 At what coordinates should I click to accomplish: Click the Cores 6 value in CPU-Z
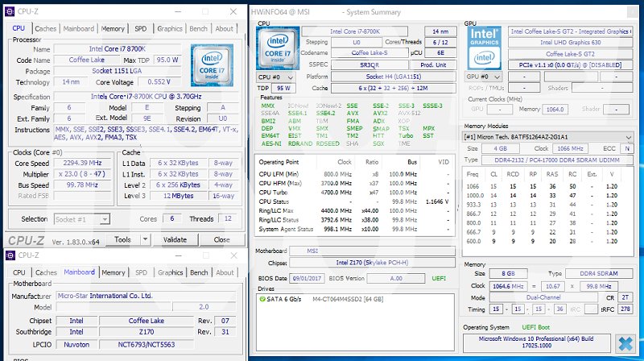coord(172,218)
